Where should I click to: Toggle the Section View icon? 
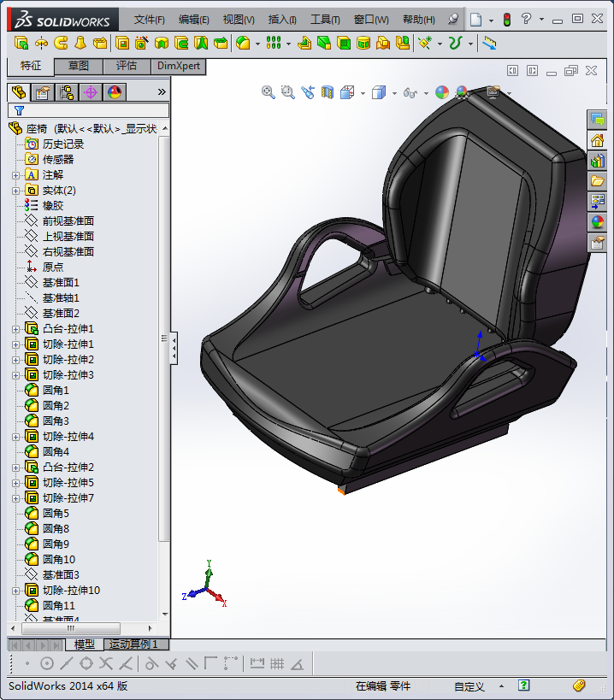point(328,92)
